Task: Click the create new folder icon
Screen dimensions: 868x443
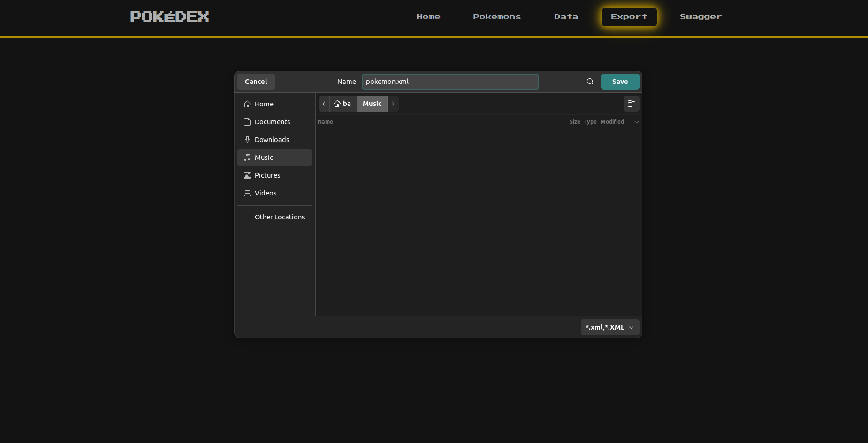Action: [x=631, y=104]
